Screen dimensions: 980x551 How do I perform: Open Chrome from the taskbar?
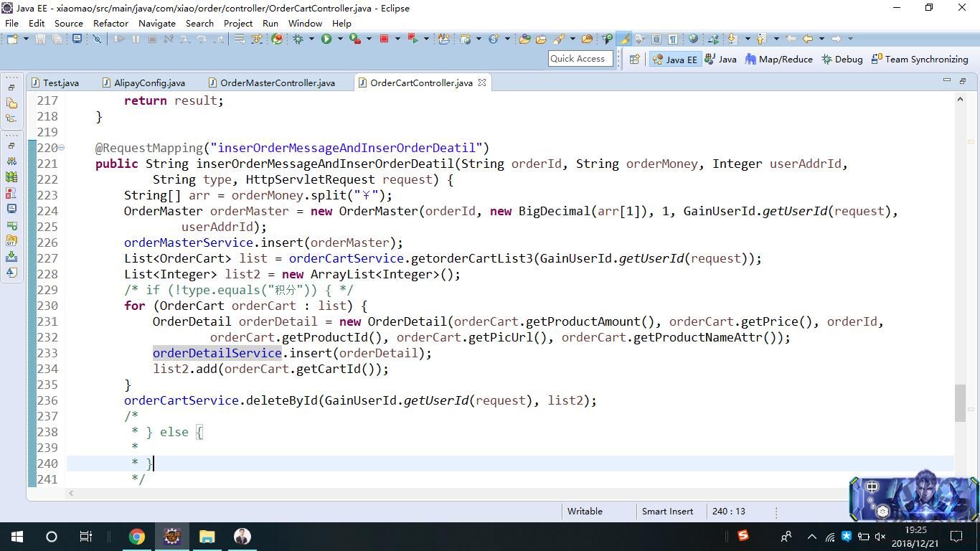[137, 536]
